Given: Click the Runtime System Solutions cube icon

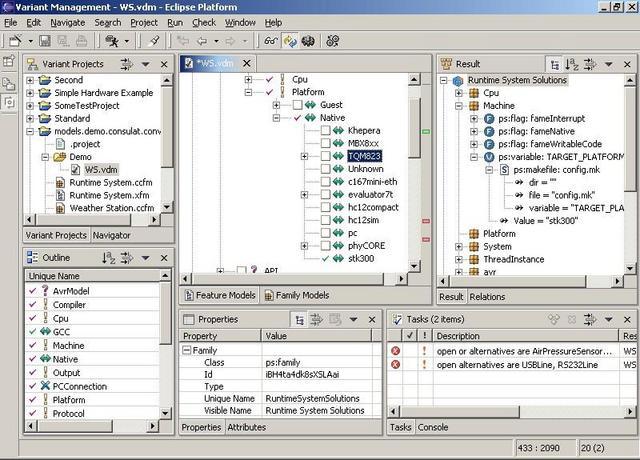Looking at the screenshot, I should pyautogui.click(x=458, y=80).
